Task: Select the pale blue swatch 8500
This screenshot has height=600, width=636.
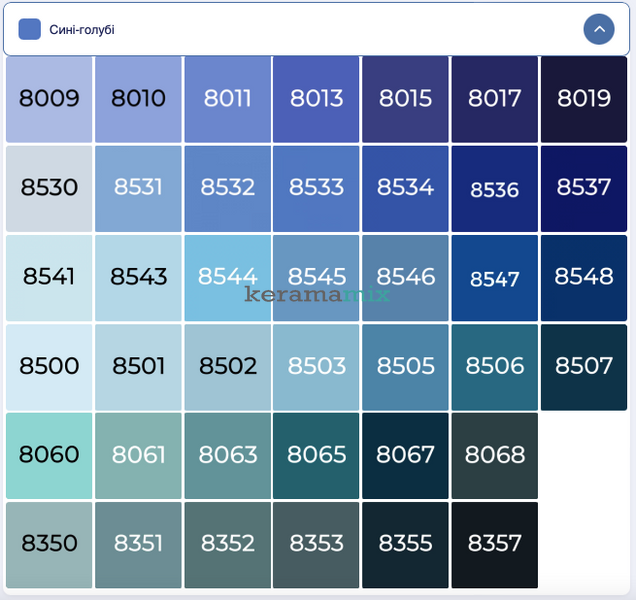Action: (49, 367)
